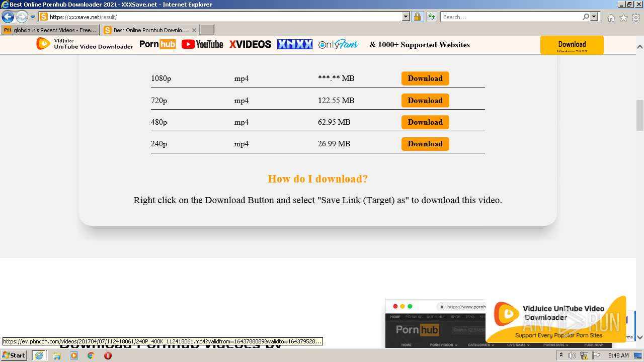Click the Opera taskbar icon
The width and height of the screenshot is (644, 362).
click(108, 355)
